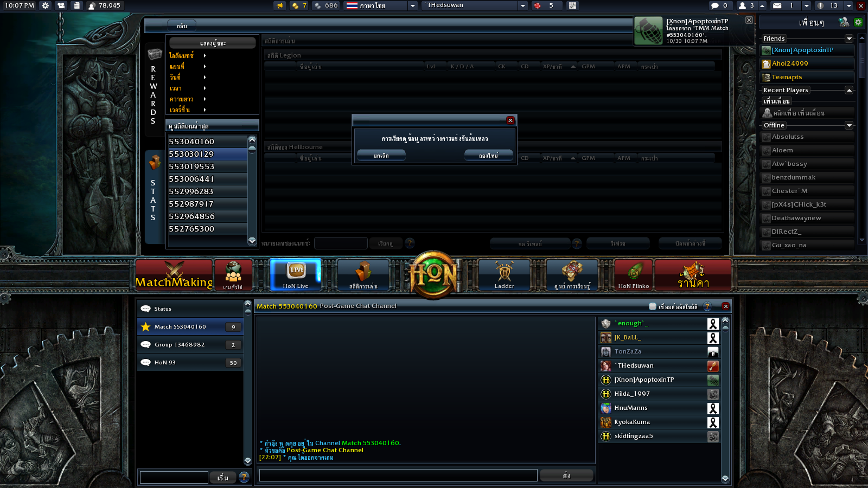
Task: Click the match list scrollbar thumb
Action: coord(252,149)
